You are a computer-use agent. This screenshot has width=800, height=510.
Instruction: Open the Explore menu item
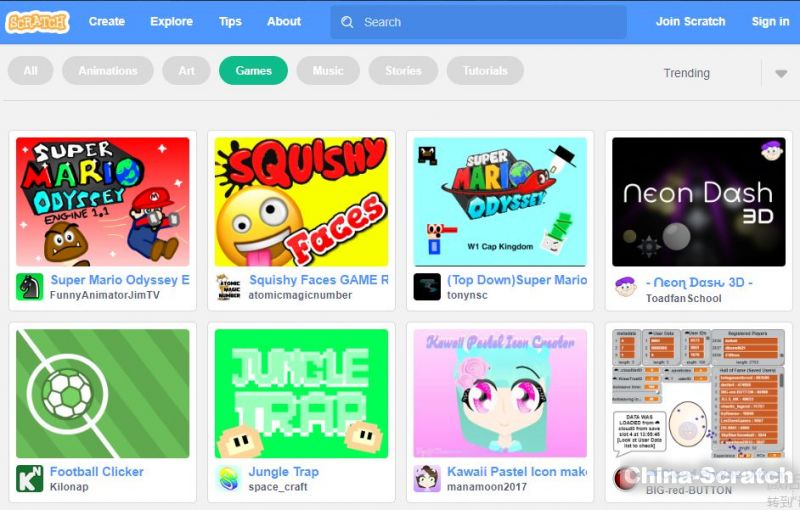[171, 21]
